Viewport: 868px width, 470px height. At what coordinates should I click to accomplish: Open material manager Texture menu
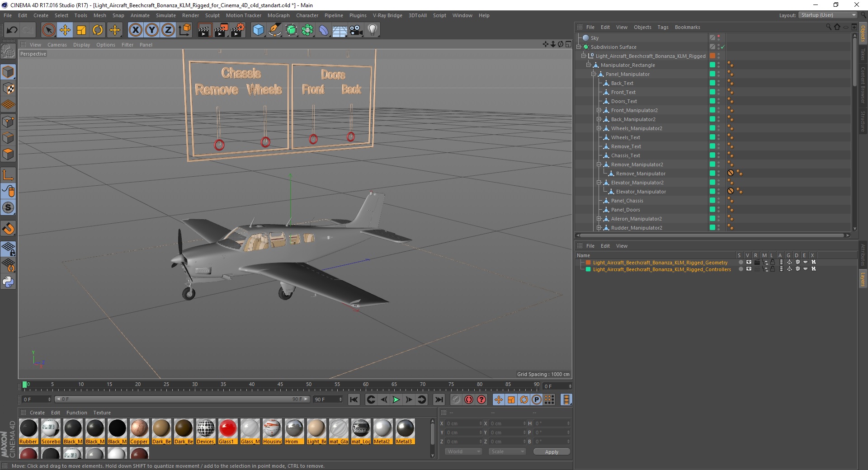coord(102,413)
